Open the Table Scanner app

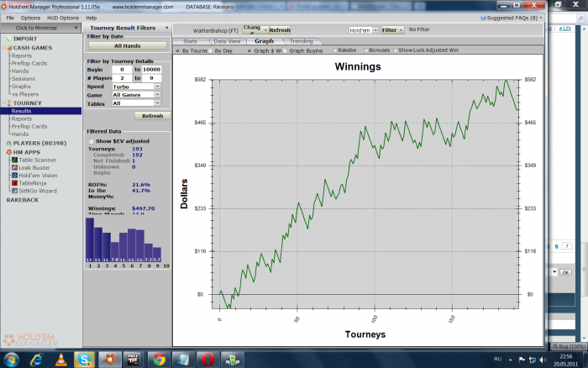(x=37, y=160)
